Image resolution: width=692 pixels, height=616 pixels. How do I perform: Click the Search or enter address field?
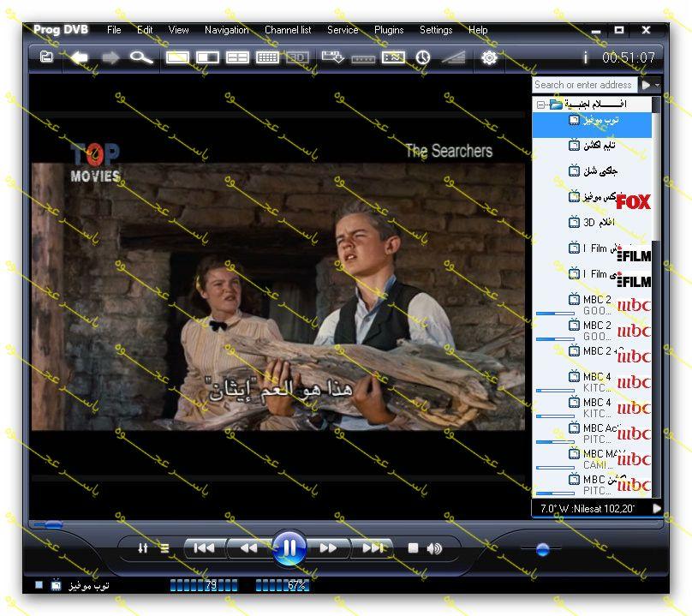584,84
